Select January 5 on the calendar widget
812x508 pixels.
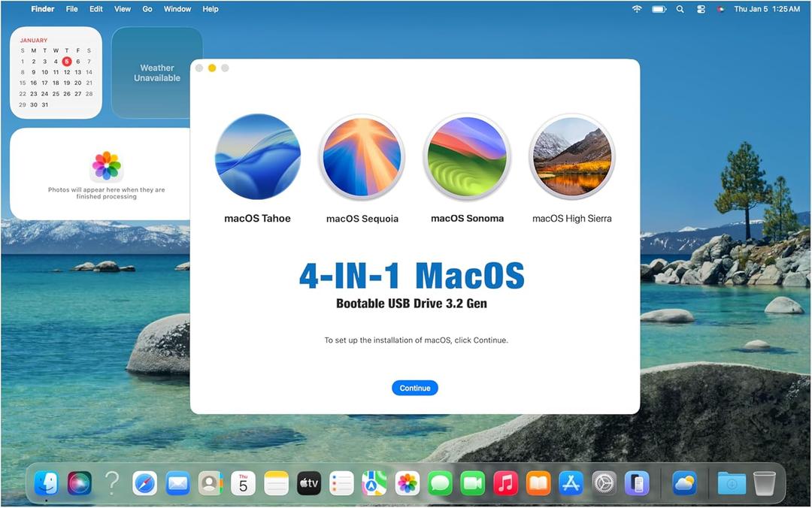coord(66,61)
